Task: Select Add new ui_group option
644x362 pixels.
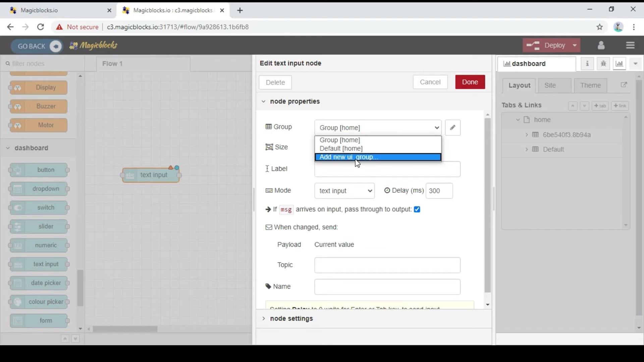Action: (379, 157)
